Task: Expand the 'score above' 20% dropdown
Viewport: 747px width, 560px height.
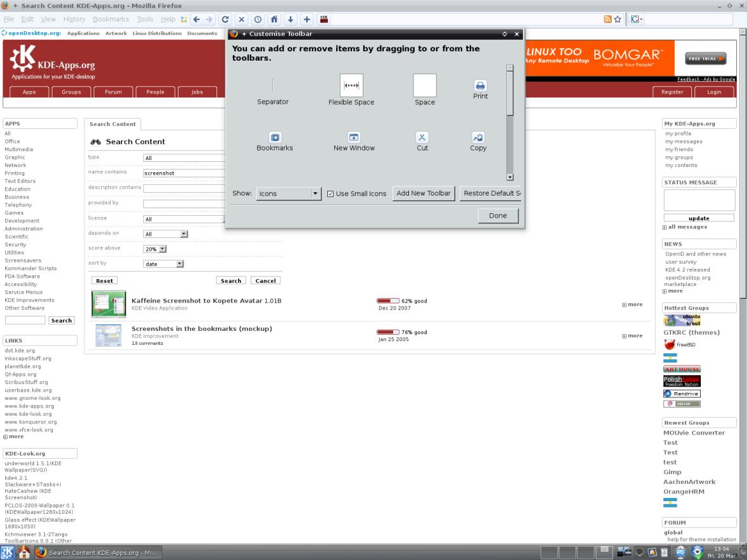Action: (155, 249)
